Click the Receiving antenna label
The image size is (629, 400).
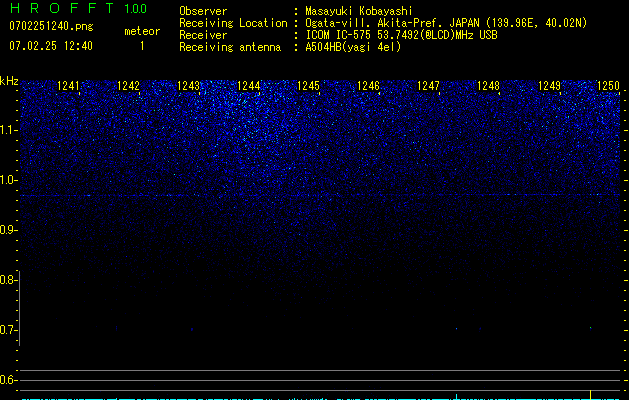[230, 47]
